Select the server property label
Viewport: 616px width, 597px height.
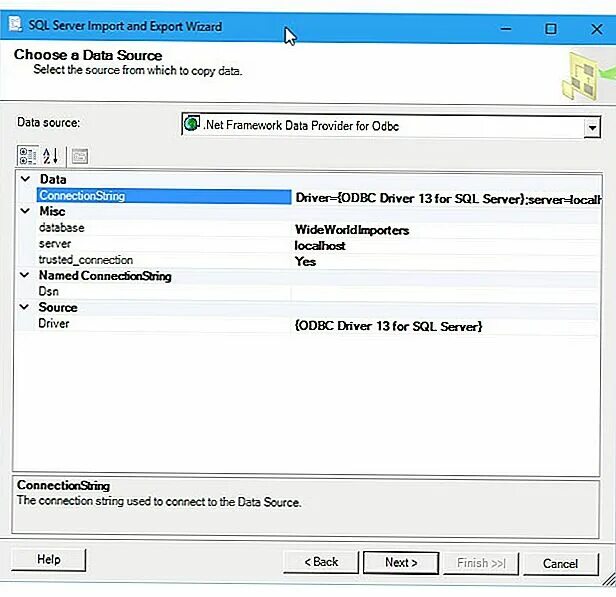[x=55, y=244]
